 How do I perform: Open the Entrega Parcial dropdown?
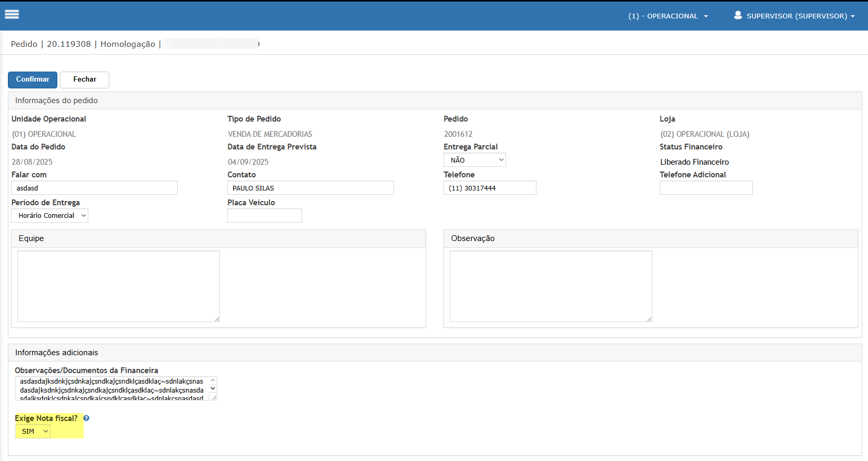pos(475,160)
